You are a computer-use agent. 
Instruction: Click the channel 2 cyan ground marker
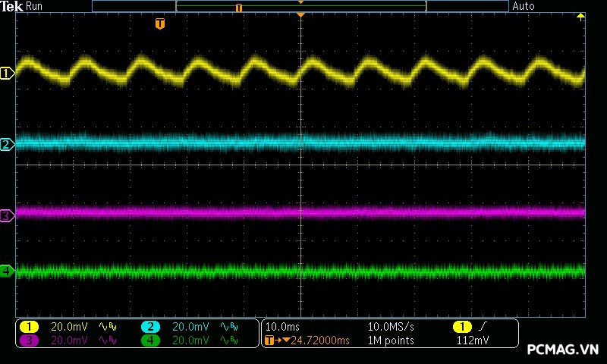[7, 144]
